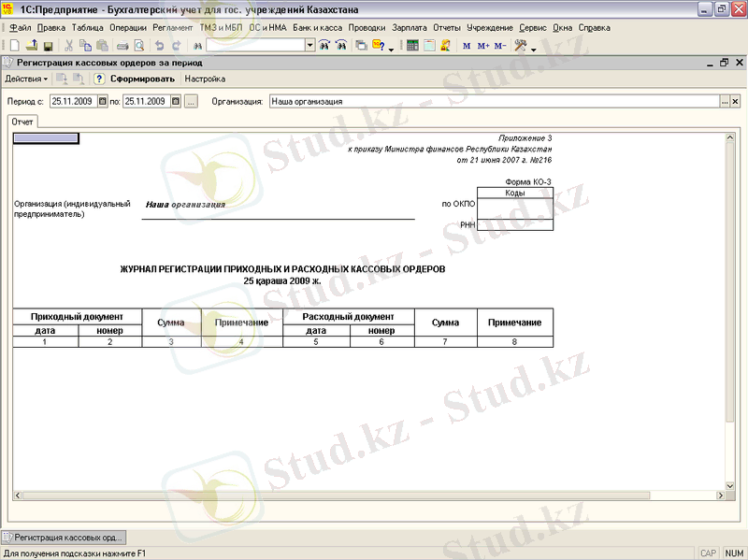
Task: Click the Cut scissors icon
Action: [68, 45]
